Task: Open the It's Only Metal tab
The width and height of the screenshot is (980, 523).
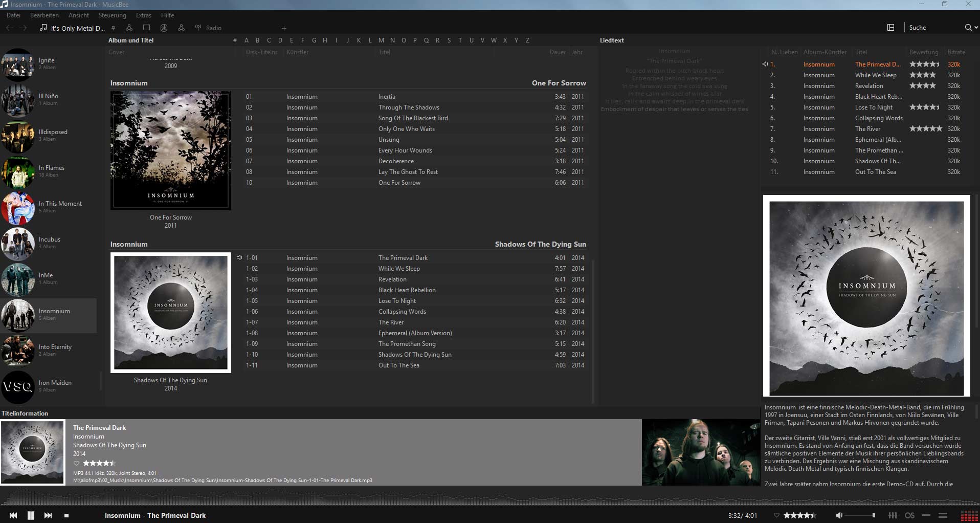Action: tap(72, 28)
